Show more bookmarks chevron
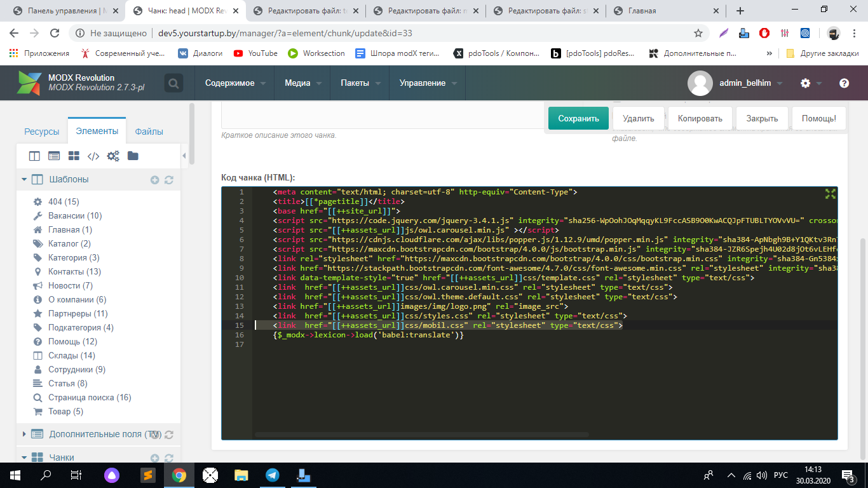Image resolution: width=868 pixels, height=488 pixels. pos(770,53)
